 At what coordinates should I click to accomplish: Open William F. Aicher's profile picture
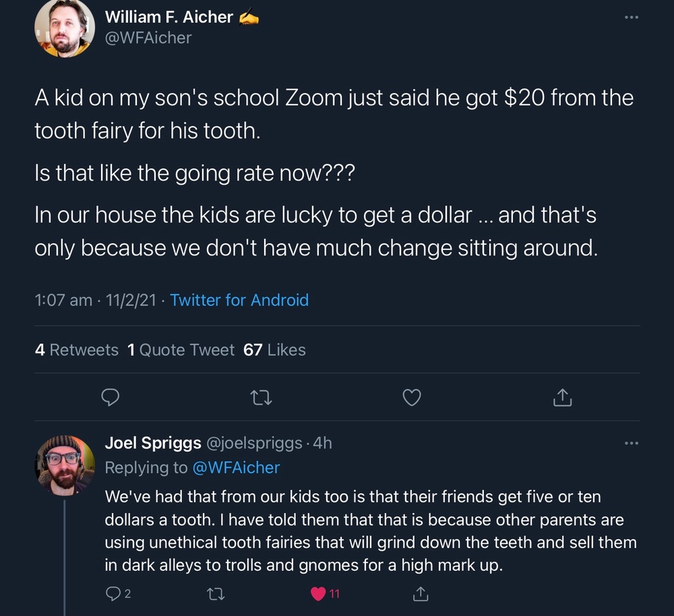65,28
